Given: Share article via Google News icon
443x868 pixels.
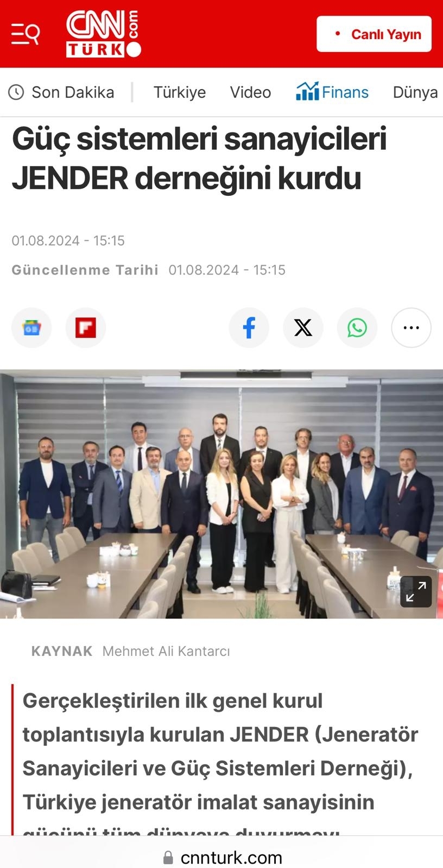Looking at the screenshot, I should 31,328.
